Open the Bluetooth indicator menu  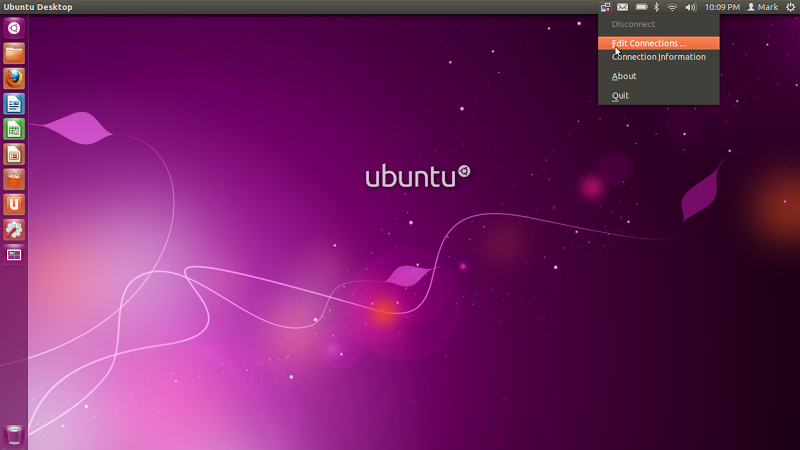click(x=657, y=7)
